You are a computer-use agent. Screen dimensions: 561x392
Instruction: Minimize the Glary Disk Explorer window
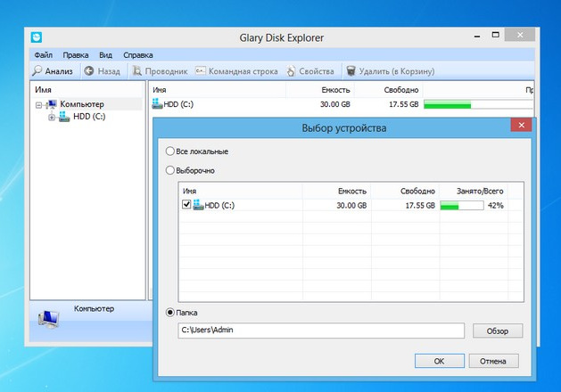[477, 36]
